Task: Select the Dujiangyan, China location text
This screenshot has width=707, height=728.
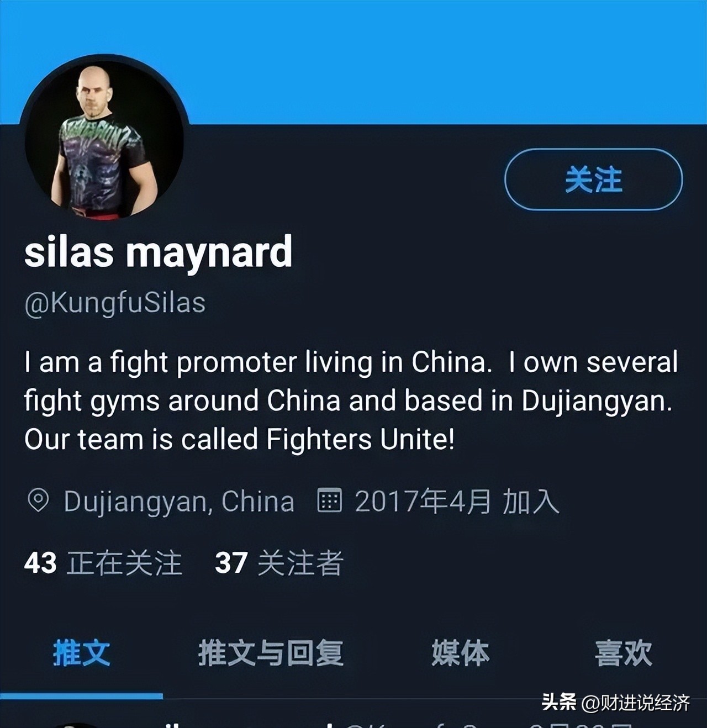Action: pyautogui.click(x=179, y=502)
